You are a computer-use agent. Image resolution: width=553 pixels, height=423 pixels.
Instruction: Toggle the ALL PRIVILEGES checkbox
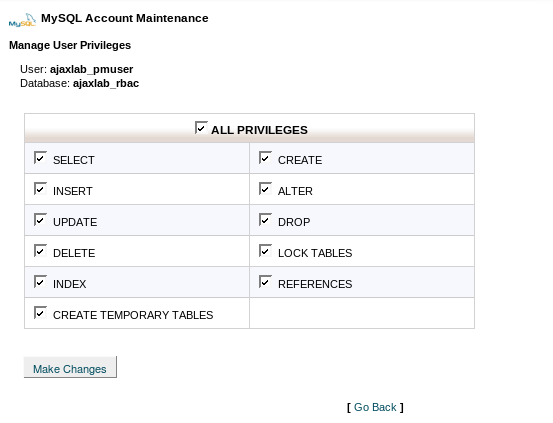[201, 128]
